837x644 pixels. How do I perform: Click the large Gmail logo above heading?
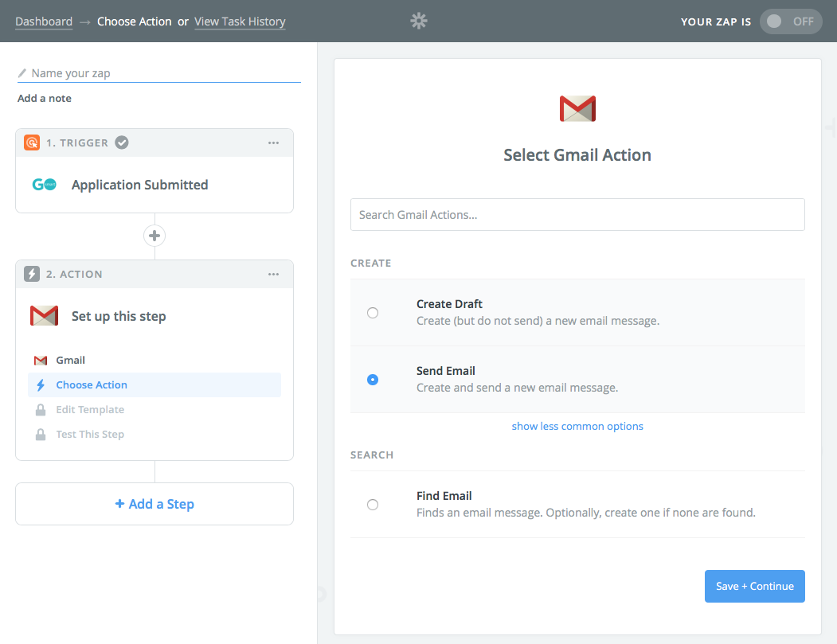coord(577,109)
